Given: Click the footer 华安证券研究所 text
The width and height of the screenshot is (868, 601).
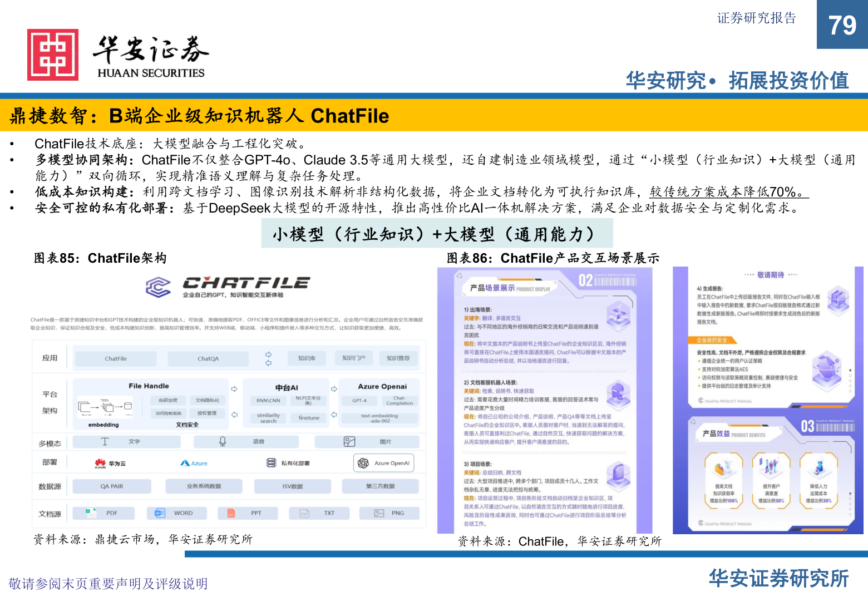Looking at the screenshot, I should pos(779,579).
